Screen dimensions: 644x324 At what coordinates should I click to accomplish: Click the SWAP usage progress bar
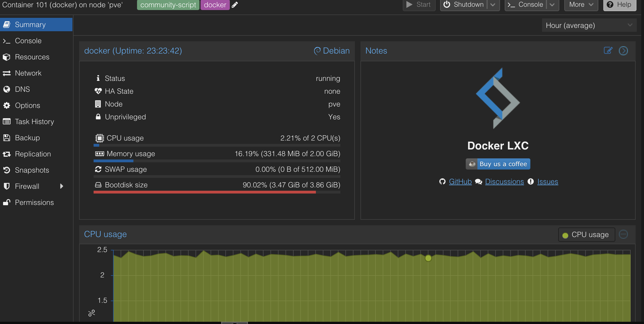pos(217,176)
